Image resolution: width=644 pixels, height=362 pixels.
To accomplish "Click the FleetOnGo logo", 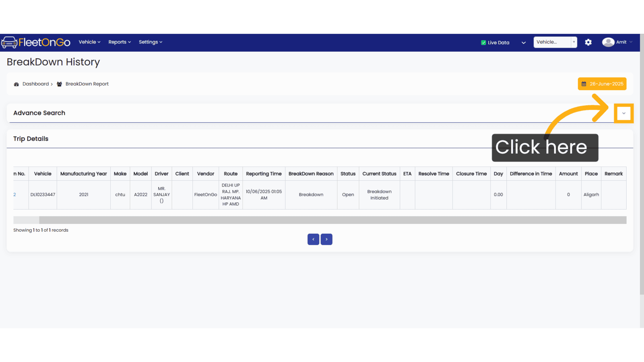I will pos(36,42).
